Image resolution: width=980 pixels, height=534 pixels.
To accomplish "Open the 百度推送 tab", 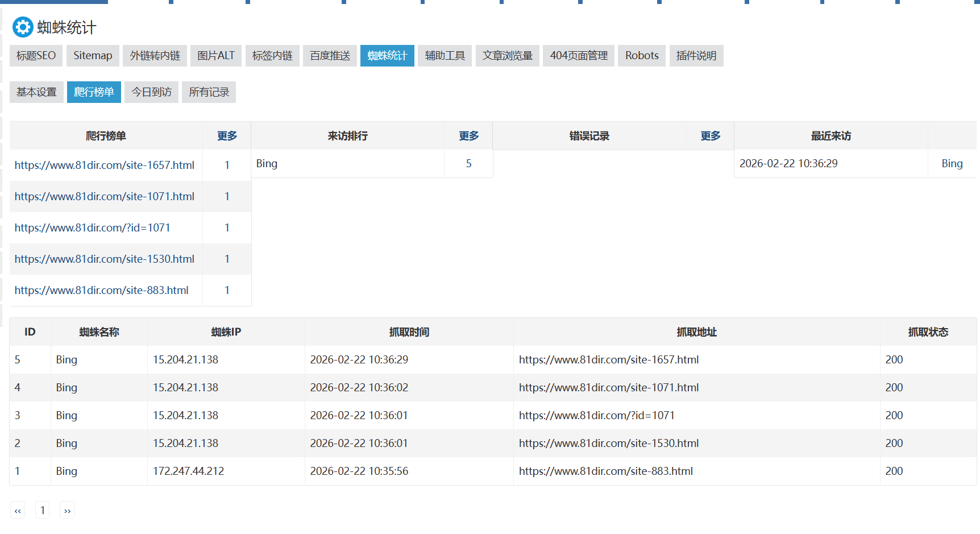I will coord(330,56).
